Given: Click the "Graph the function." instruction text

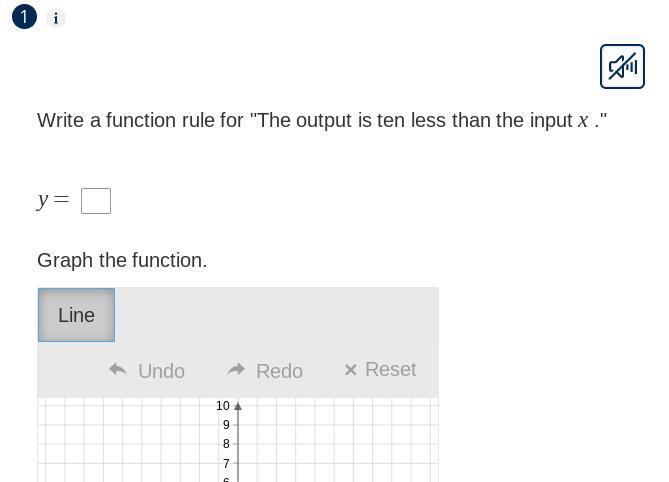Looking at the screenshot, I should [122, 260].
